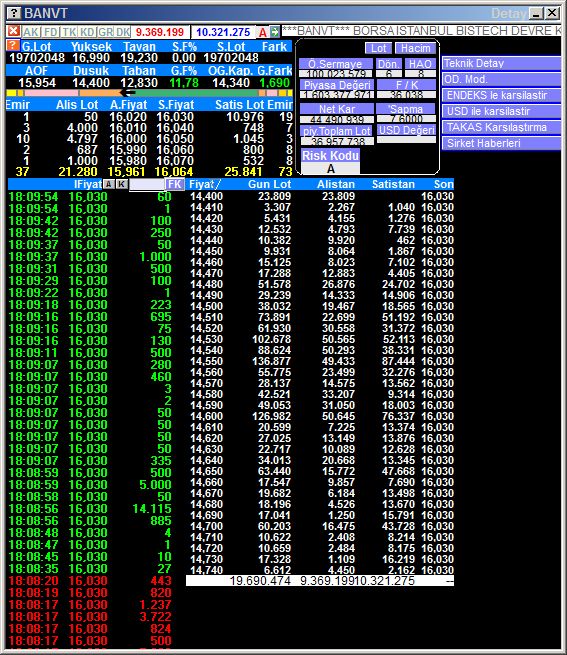Select yellow total bid lot 21.280
This screenshot has height=655, width=567.
(x=78, y=172)
